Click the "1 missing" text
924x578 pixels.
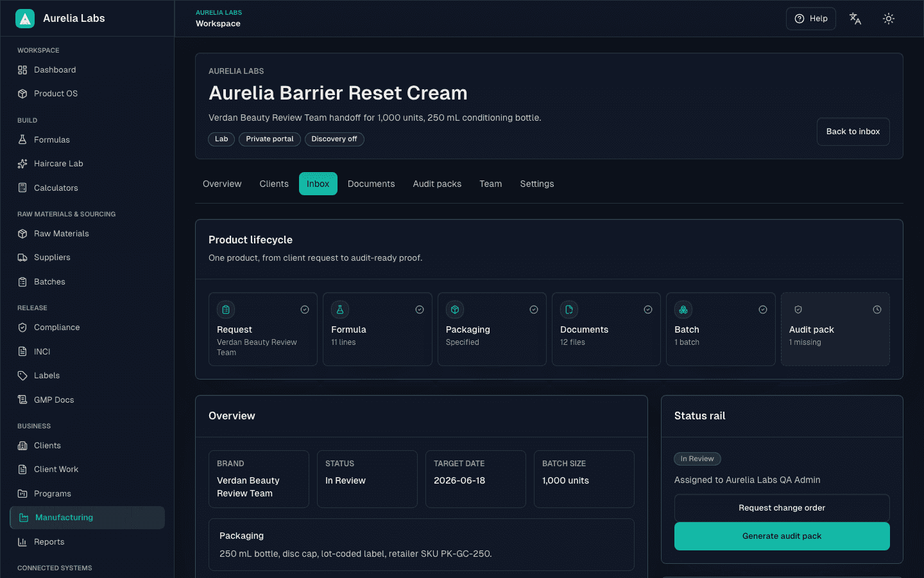pos(805,342)
